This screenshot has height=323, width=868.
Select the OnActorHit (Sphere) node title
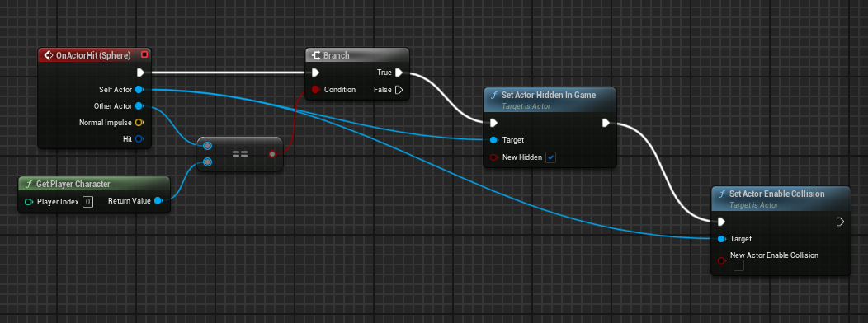pos(93,55)
